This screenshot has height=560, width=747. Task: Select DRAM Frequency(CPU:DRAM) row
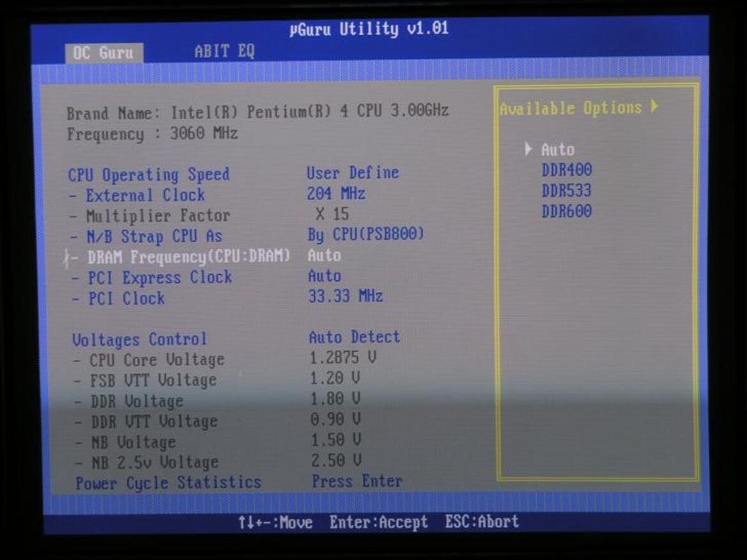click(x=177, y=257)
